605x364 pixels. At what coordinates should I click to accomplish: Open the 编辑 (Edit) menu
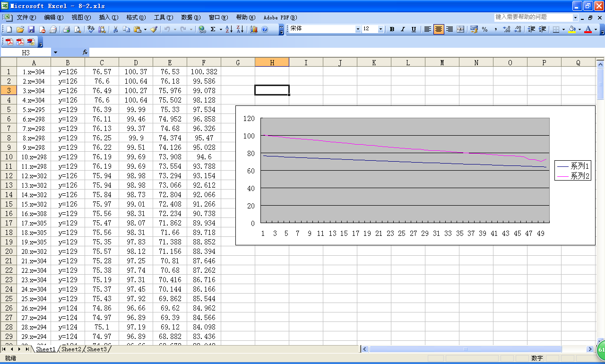(x=53, y=17)
